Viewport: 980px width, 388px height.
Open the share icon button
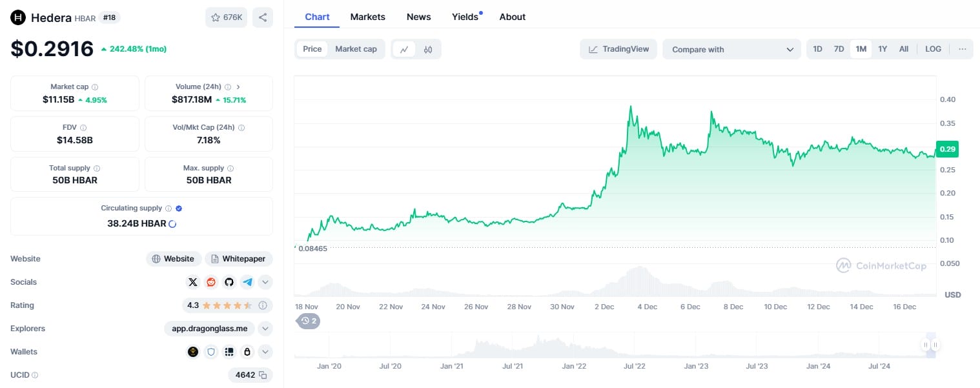(263, 17)
